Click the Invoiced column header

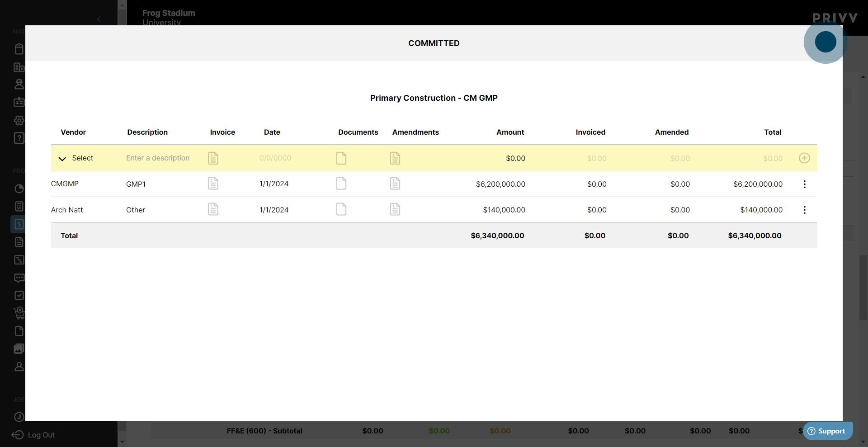coord(590,132)
